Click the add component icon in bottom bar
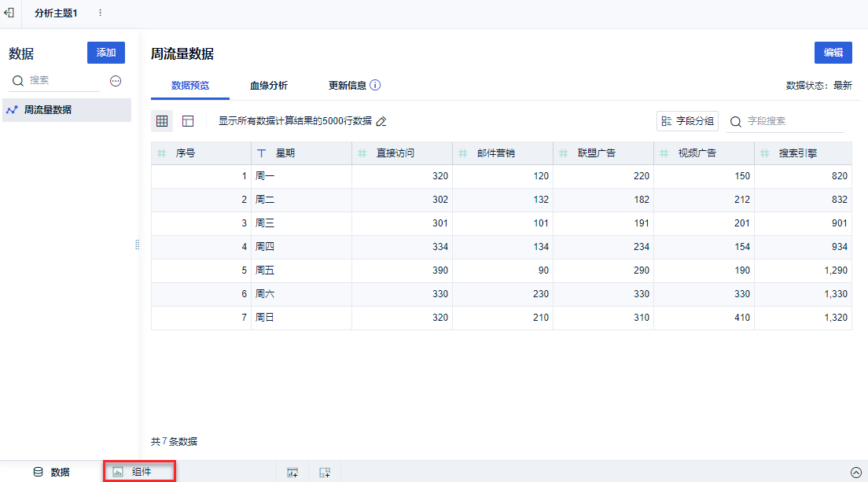Screen dimensions: 868x482 [292, 473]
